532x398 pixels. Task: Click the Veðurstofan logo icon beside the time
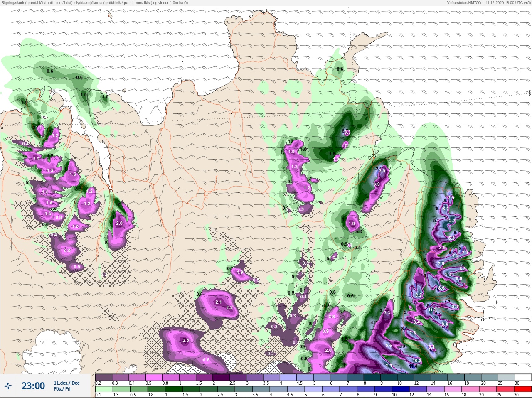7,386
